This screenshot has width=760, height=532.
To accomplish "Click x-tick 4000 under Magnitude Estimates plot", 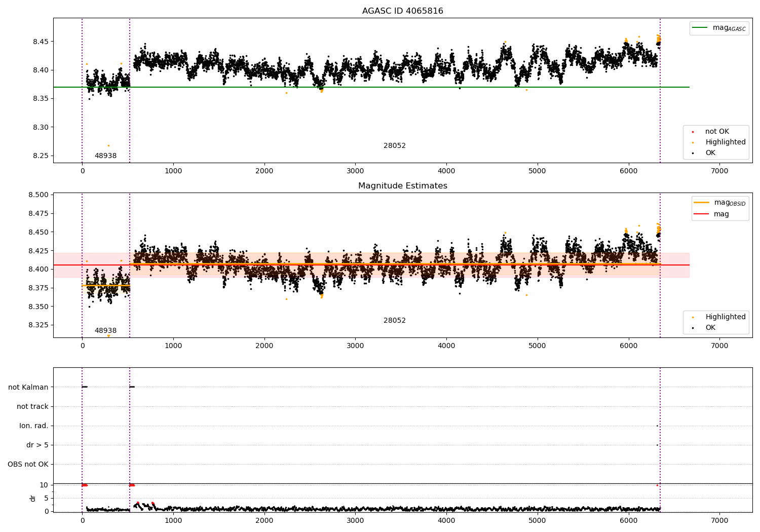I will (x=446, y=346).
